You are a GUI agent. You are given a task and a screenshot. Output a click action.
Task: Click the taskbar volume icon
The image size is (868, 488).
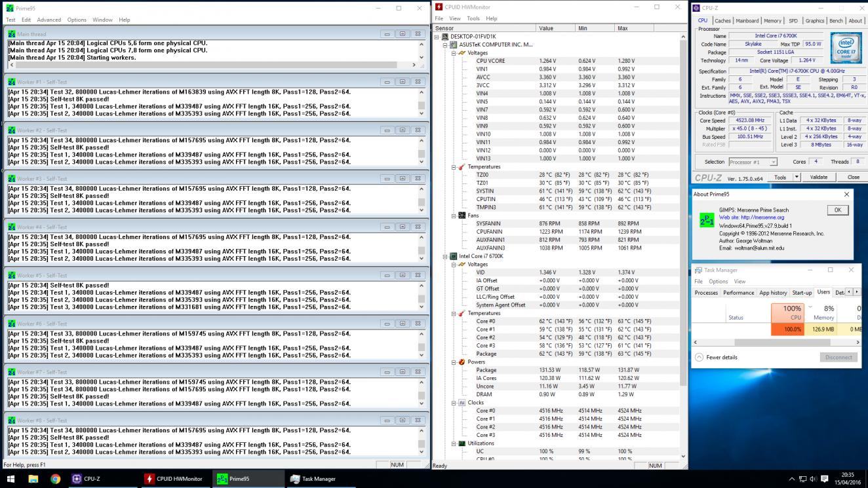tap(814, 479)
